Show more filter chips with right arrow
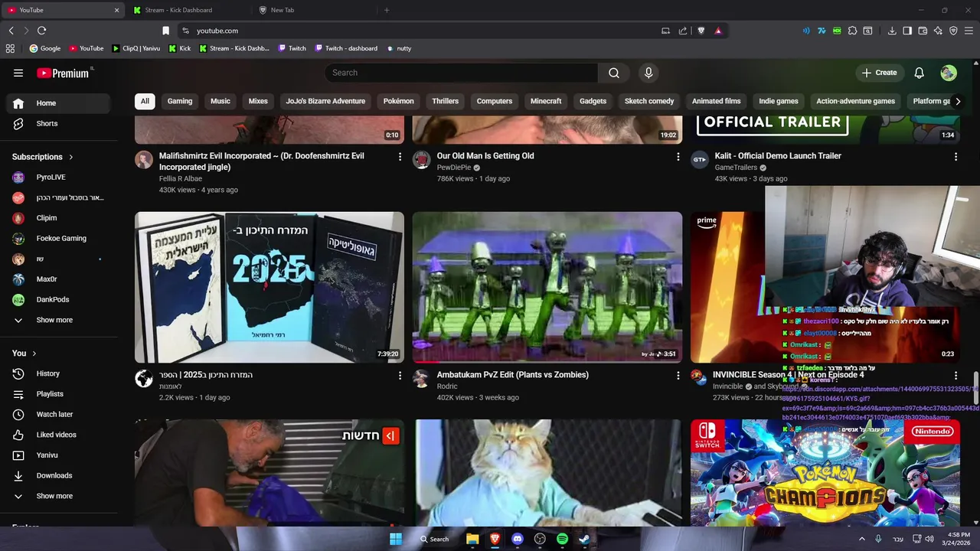This screenshot has height=551, width=980. tap(957, 101)
